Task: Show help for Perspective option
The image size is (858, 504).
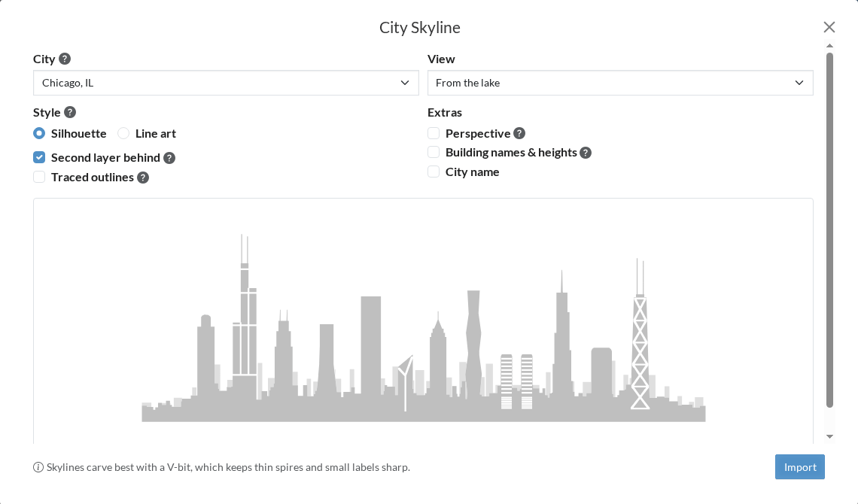Action: tap(519, 133)
